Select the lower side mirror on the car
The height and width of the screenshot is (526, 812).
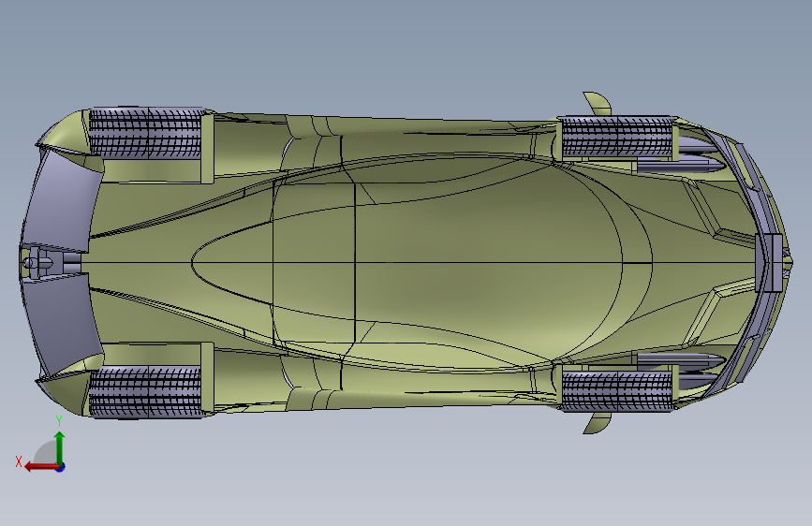598,423
